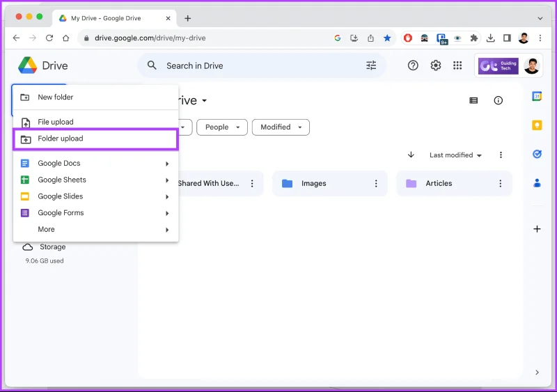Screen dimensions: 557x392
Task: Go back in browser history
Action: coord(16,38)
